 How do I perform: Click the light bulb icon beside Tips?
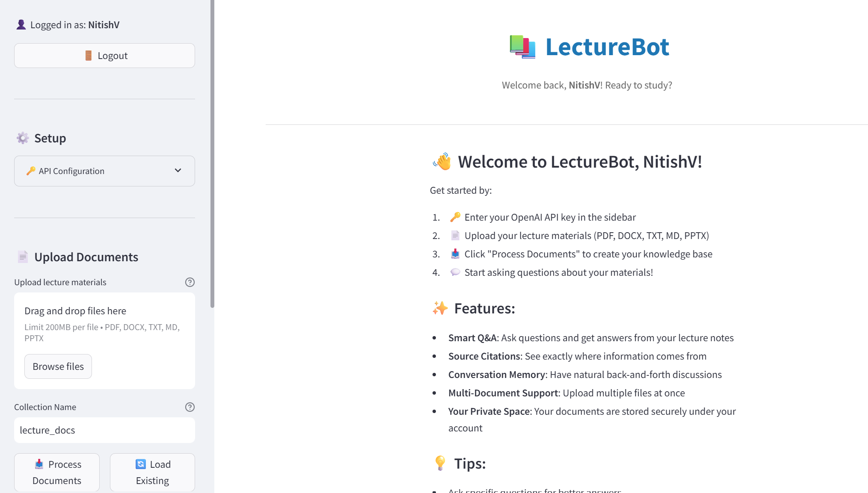pos(440,463)
